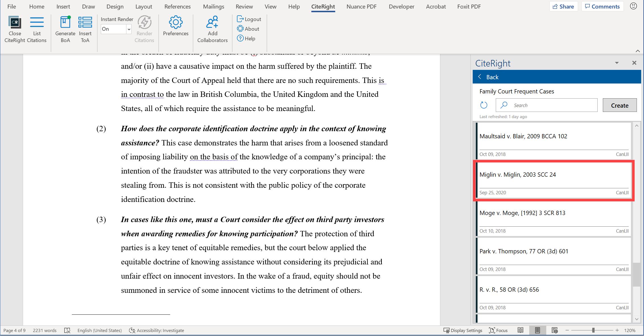The height and width of the screenshot is (336, 644).
Task: Open the Review tab
Action: (x=244, y=7)
